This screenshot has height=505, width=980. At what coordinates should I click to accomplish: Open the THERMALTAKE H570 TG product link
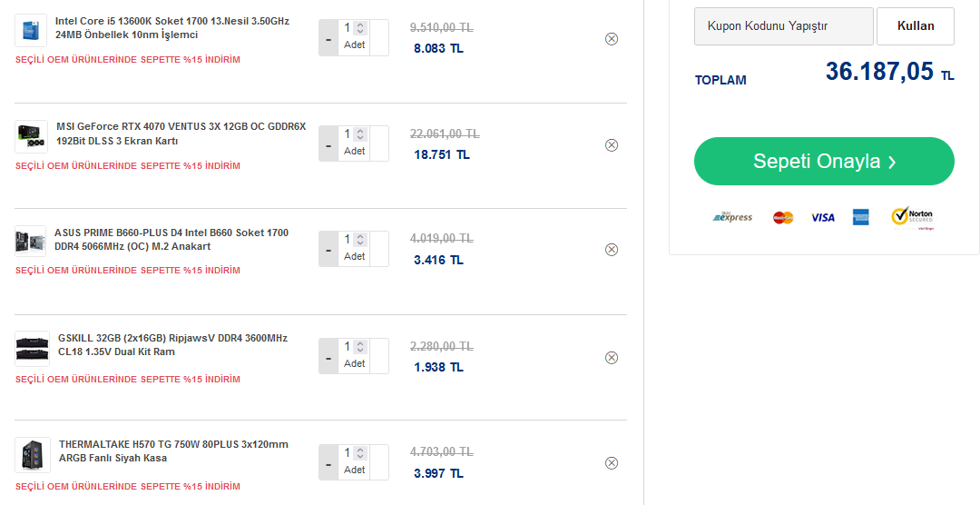[173, 451]
